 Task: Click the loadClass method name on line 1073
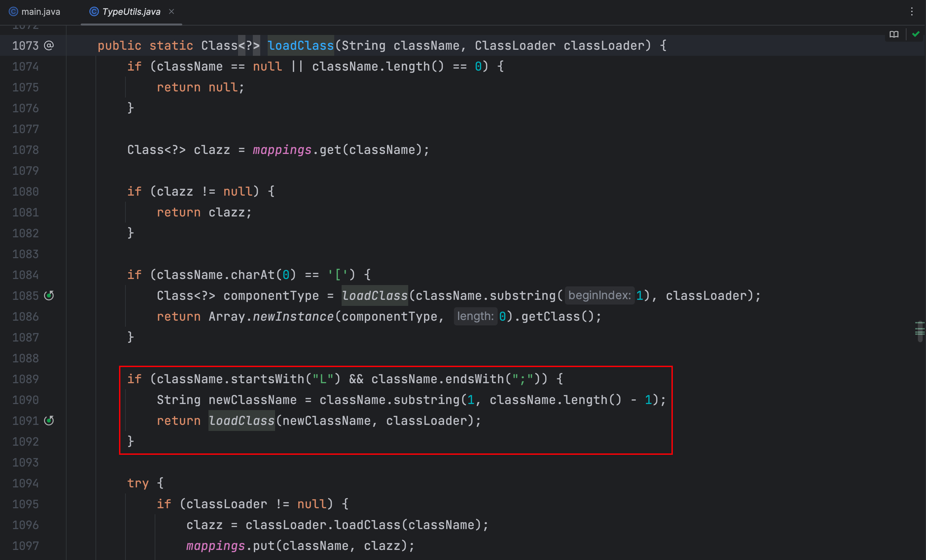click(x=301, y=46)
